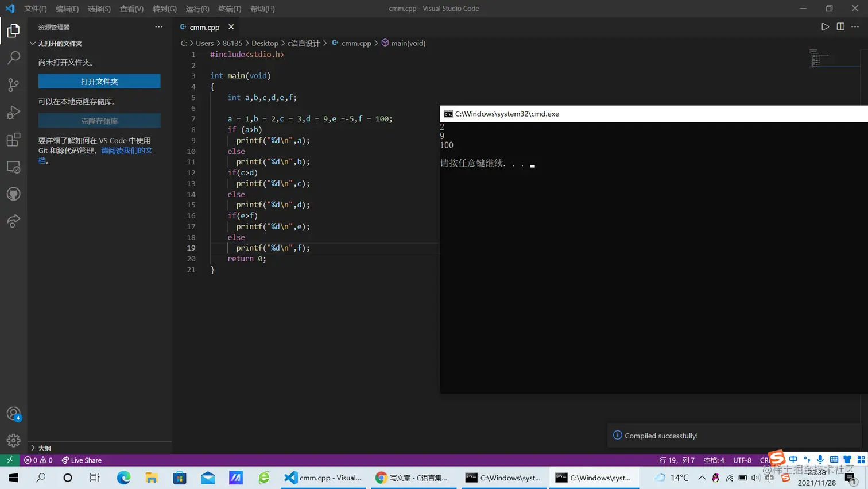This screenshot has width=868, height=489.
Task: Split the editor to the right
Action: pos(840,27)
